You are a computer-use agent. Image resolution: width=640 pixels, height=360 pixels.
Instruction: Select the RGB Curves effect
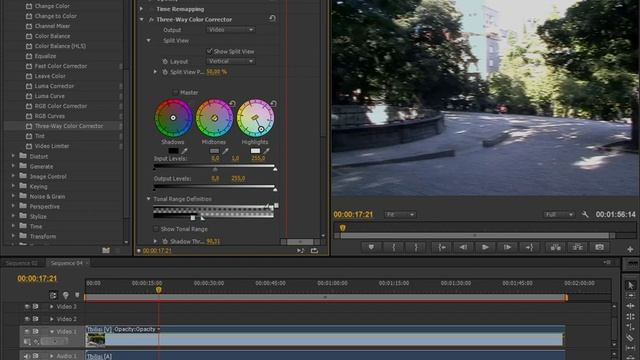(x=49, y=116)
